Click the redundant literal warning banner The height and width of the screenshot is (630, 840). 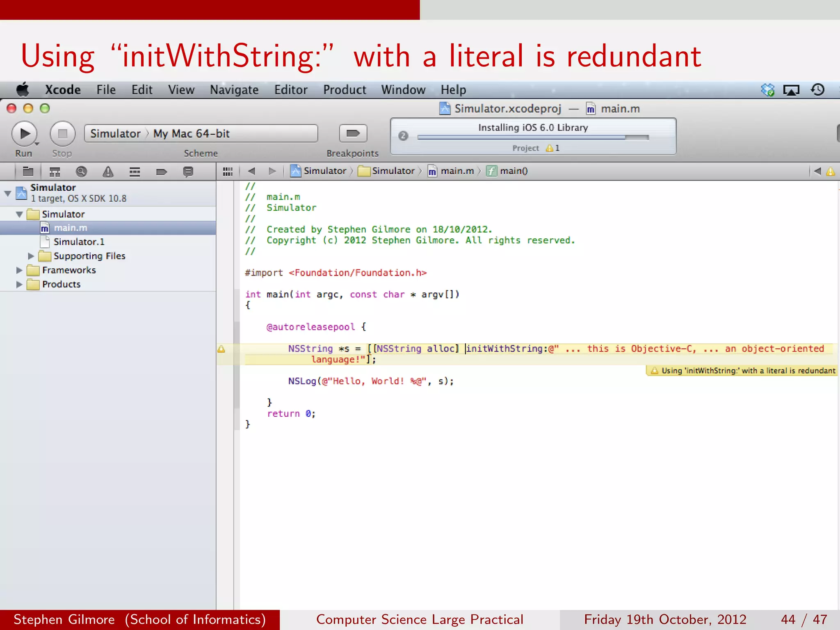pyautogui.click(x=742, y=371)
